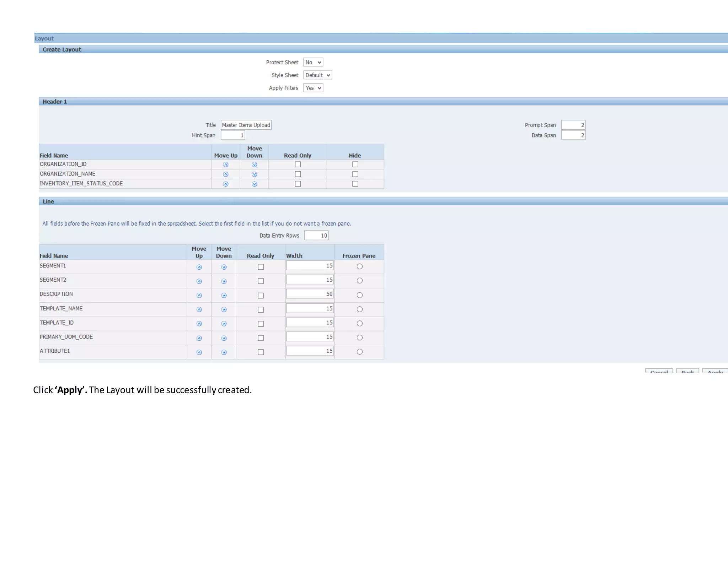Open the Protect Sheet dropdown
Screen dimensions: 728x562
tap(313, 63)
